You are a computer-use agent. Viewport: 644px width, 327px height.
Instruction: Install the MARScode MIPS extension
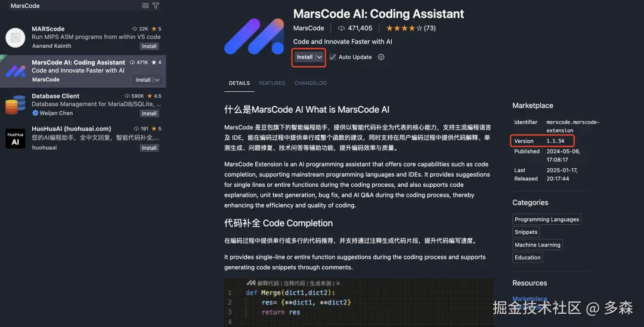149,46
